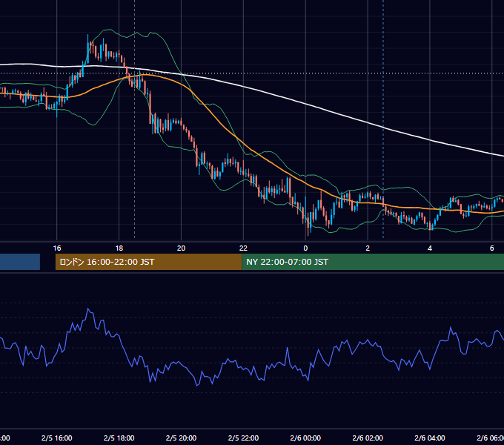Select the ロンドン 16:00-22:00 JST session bar

tap(148, 262)
